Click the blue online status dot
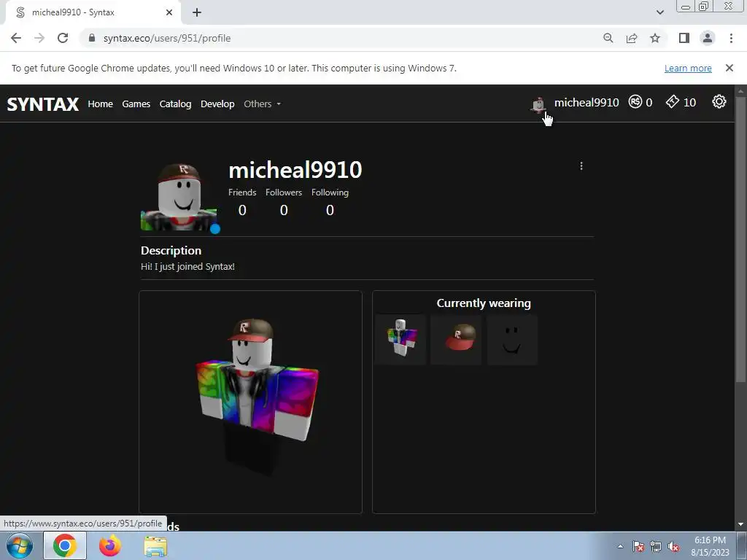 click(215, 228)
